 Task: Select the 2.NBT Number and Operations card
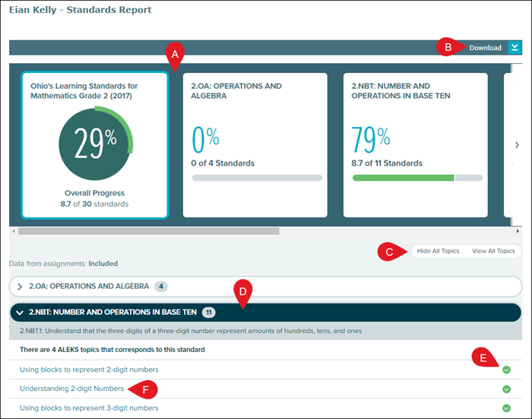416,144
